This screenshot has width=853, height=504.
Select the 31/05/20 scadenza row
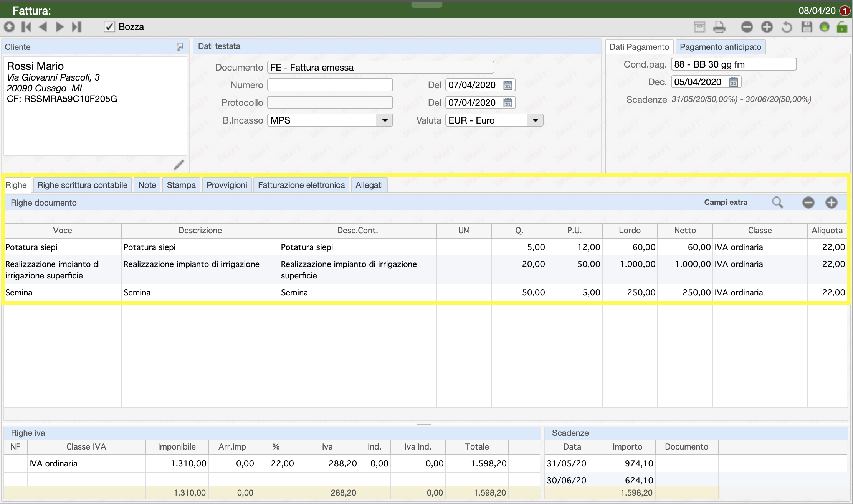(696, 464)
